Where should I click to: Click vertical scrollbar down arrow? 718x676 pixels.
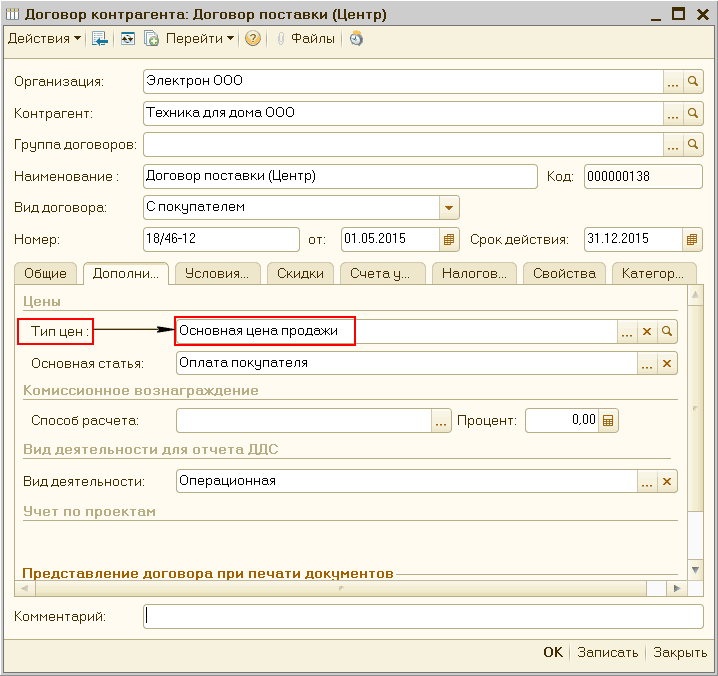[x=695, y=570]
